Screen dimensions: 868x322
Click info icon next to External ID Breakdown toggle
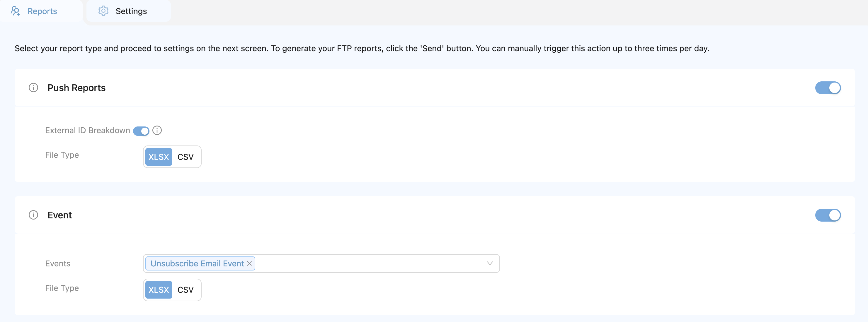[157, 131]
